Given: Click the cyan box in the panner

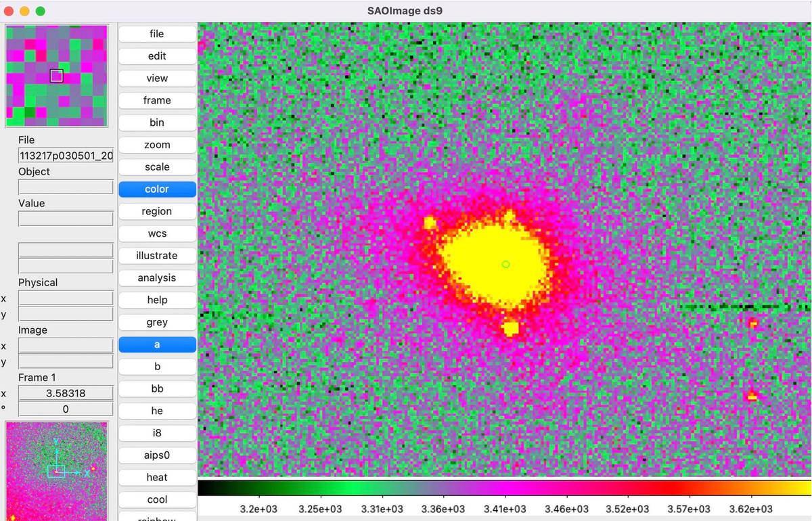Looking at the screenshot, I should click(57, 472).
